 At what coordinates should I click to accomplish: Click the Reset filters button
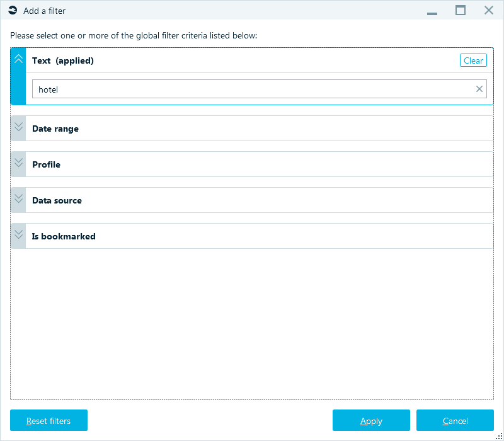coord(49,420)
